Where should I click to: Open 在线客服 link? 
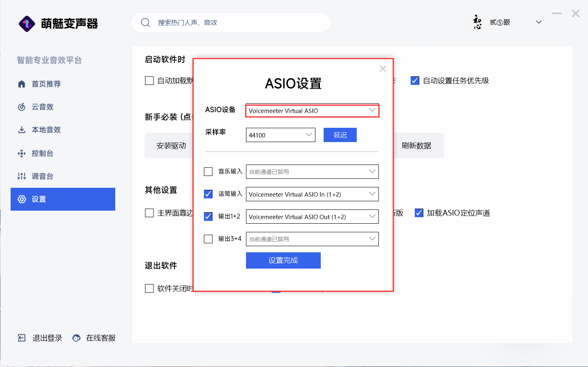click(x=101, y=338)
